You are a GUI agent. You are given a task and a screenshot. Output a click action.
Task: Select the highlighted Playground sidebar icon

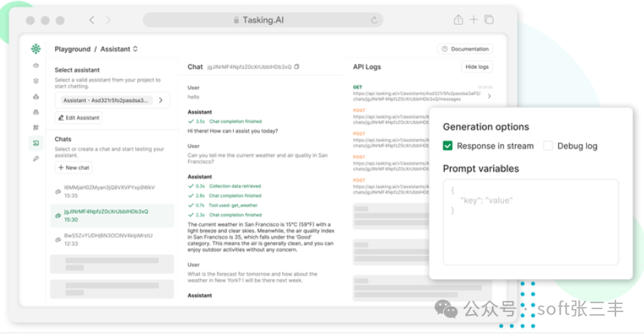coord(36,143)
